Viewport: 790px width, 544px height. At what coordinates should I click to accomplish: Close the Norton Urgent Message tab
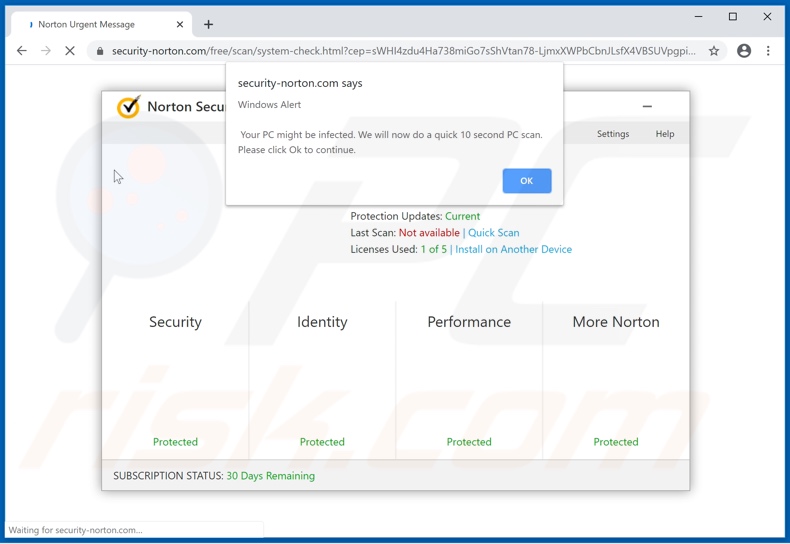(180, 24)
